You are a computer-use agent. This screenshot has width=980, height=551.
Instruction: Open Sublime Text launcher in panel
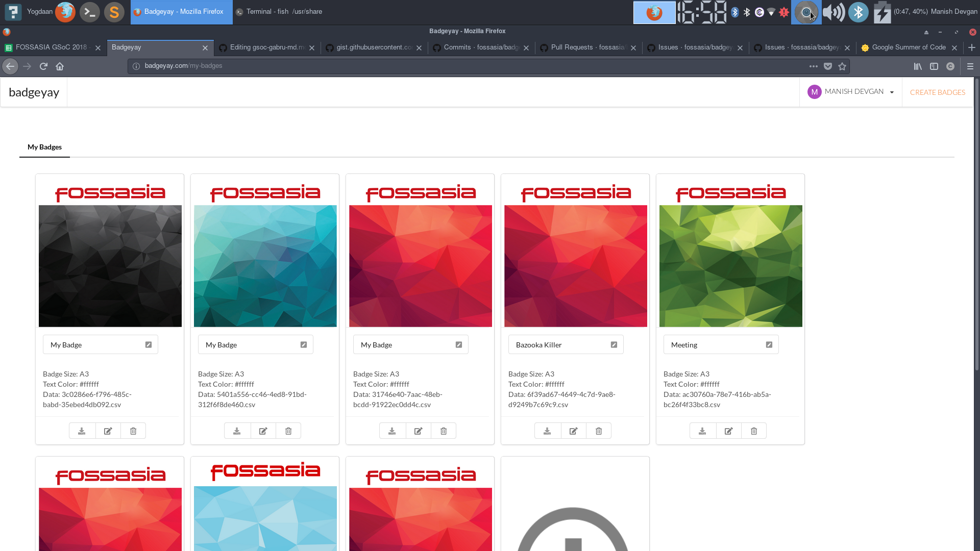click(114, 12)
